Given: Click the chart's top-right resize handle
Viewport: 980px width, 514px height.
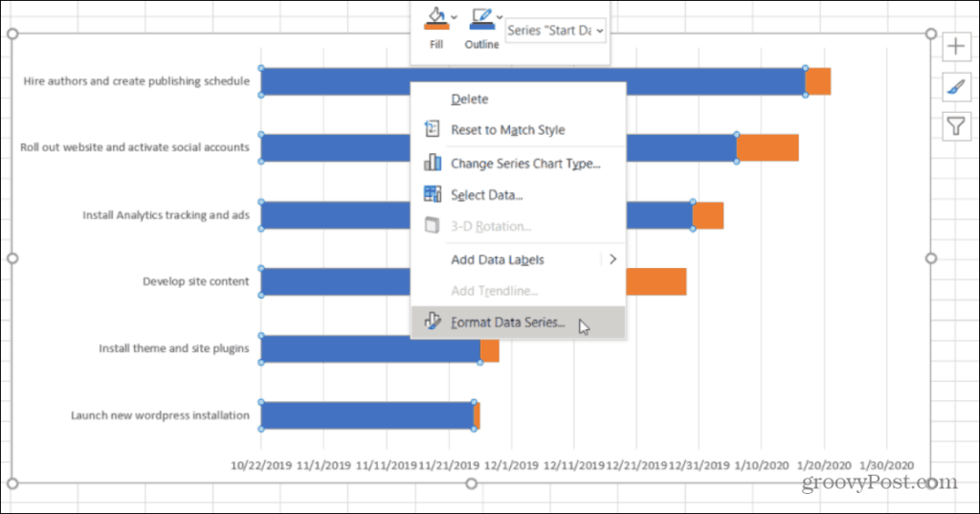Looking at the screenshot, I should coord(931,34).
